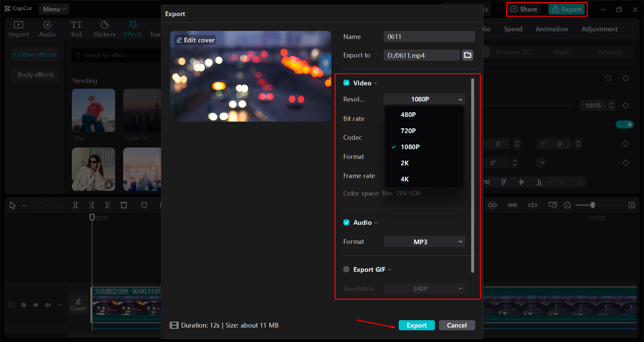Click the Name field showing 0611
The image size is (644, 342).
click(429, 36)
